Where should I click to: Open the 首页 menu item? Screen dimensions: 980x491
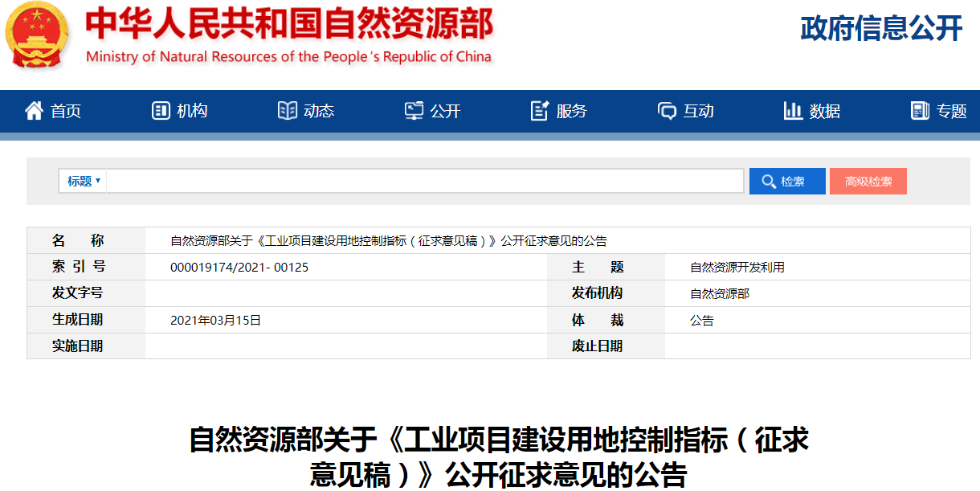[66, 112]
